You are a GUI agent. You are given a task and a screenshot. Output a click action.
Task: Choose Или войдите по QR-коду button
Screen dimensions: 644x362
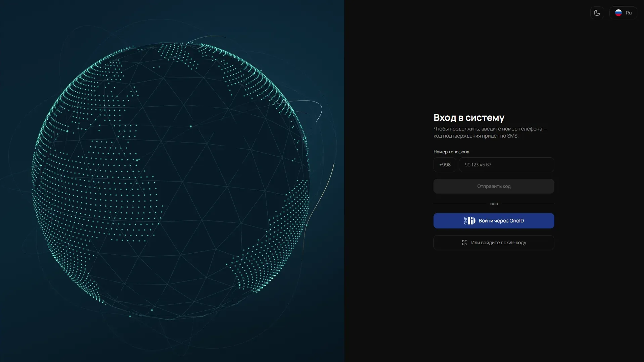[x=494, y=243]
